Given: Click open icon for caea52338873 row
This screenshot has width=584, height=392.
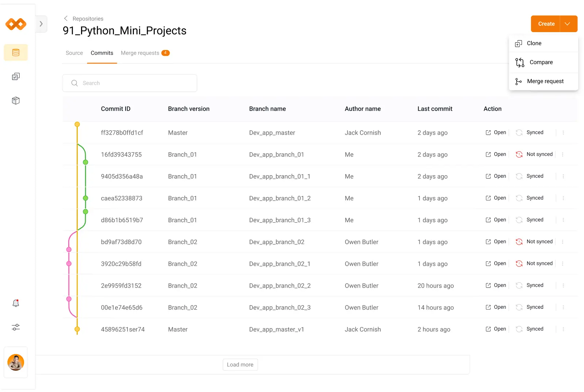Looking at the screenshot, I should (488, 198).
